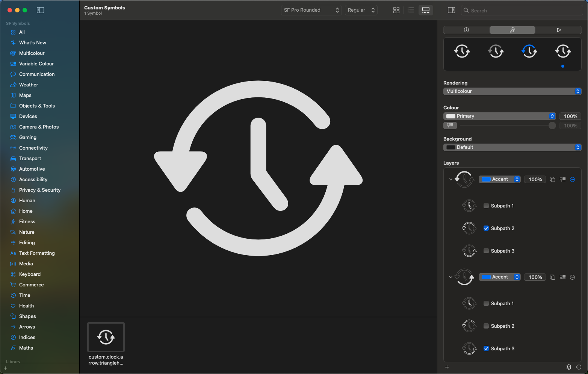Screen dimensions: 588x374
Task: Add new collection with sidebar plus
Action: point(5,368)
